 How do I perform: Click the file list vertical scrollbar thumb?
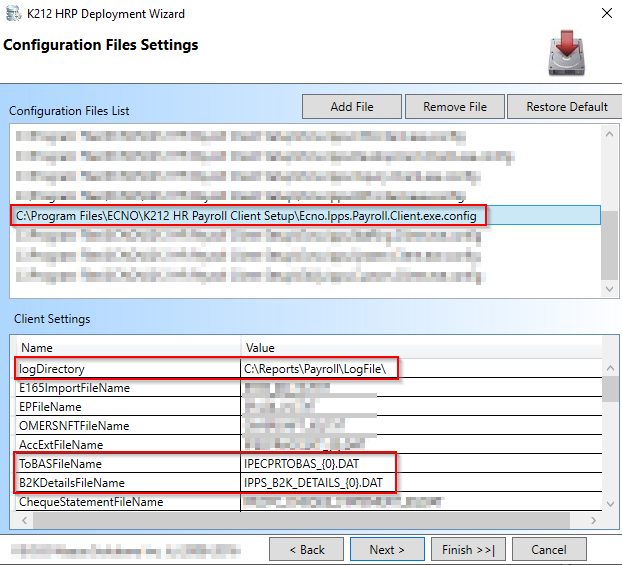609,245
